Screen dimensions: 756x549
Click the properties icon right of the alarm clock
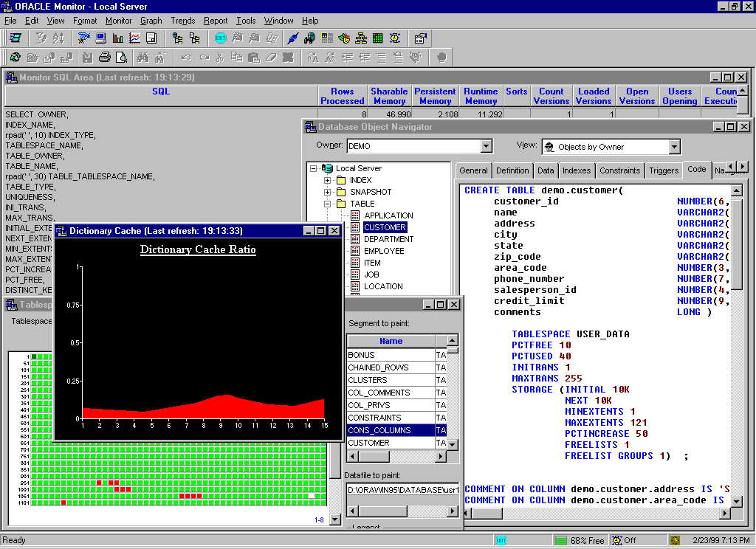point(420,38)
